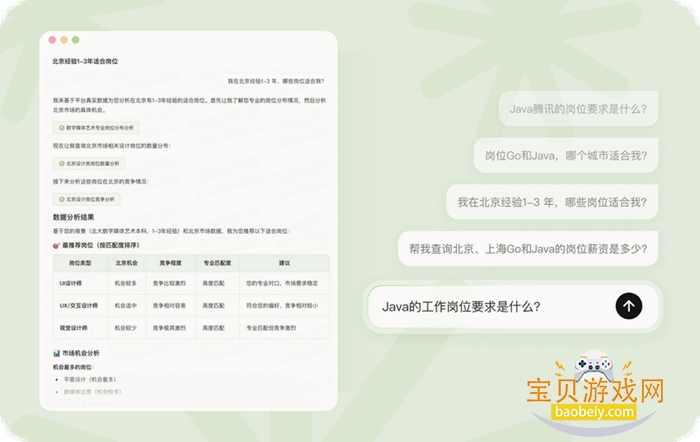
Task: Click the 岗位类型 column header
Action: (x=80, y=263)
